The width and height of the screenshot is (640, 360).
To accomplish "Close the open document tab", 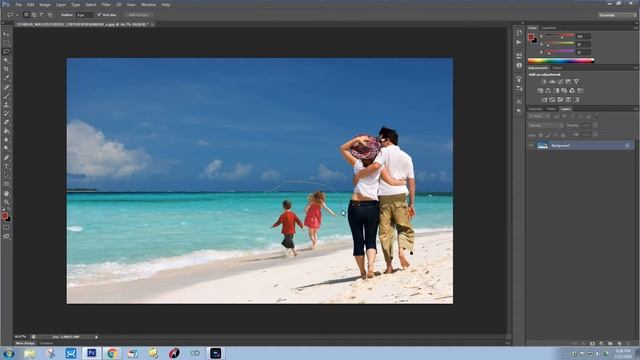I will (x=152, y=24).
